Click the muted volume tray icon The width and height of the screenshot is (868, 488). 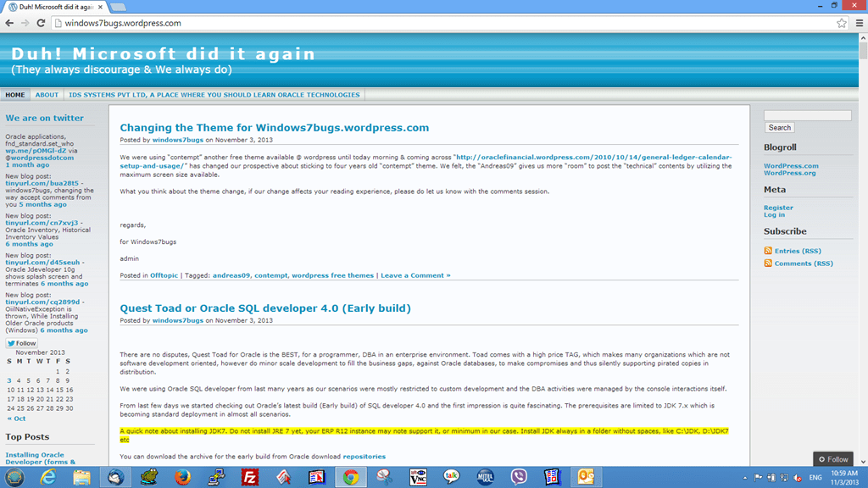point(798,478)
